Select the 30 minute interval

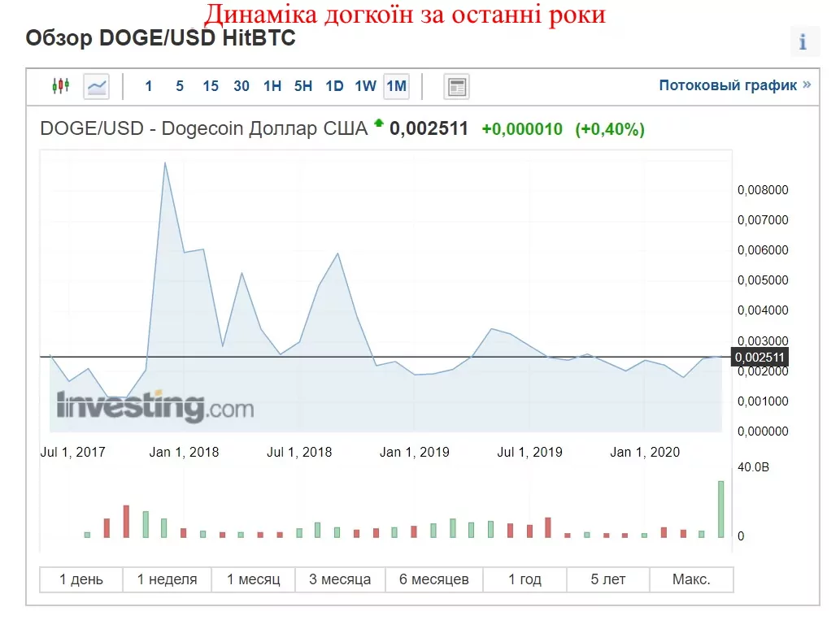click(242, 85)
